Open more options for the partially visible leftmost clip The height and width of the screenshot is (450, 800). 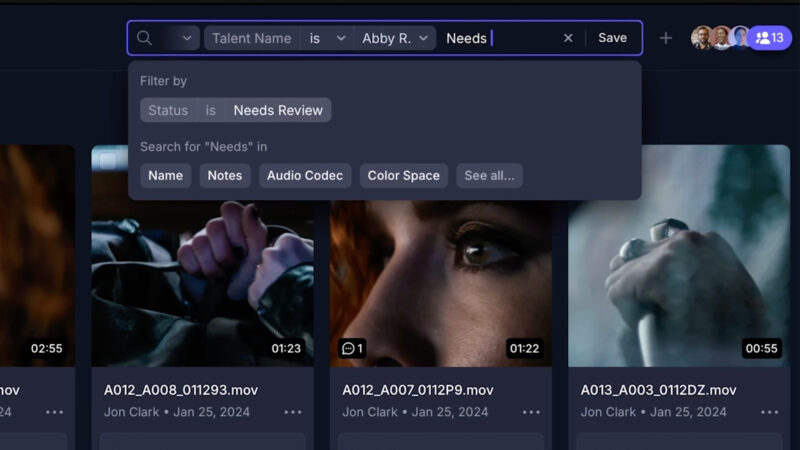55,412
